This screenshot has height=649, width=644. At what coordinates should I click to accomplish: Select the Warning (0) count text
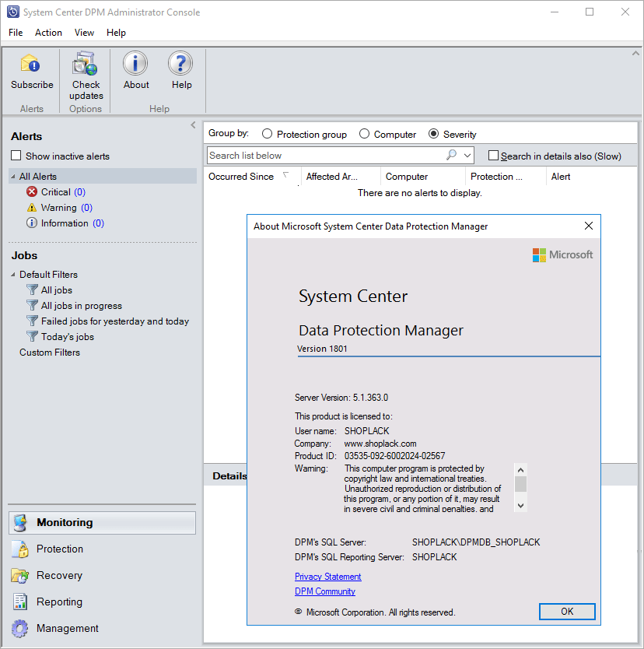[x=87, y=207]
